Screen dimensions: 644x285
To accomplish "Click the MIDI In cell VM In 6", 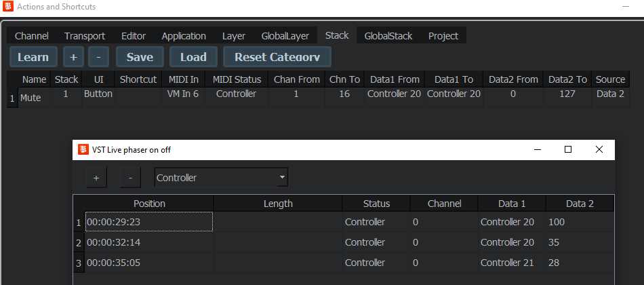I will coord(183,94).
